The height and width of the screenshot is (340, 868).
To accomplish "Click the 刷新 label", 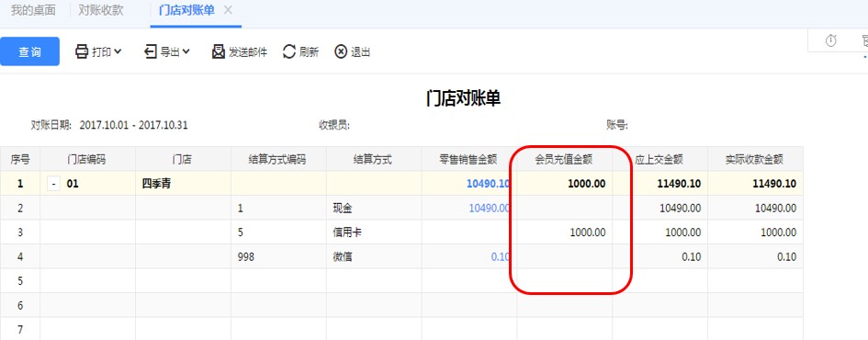I will [309, 52].
